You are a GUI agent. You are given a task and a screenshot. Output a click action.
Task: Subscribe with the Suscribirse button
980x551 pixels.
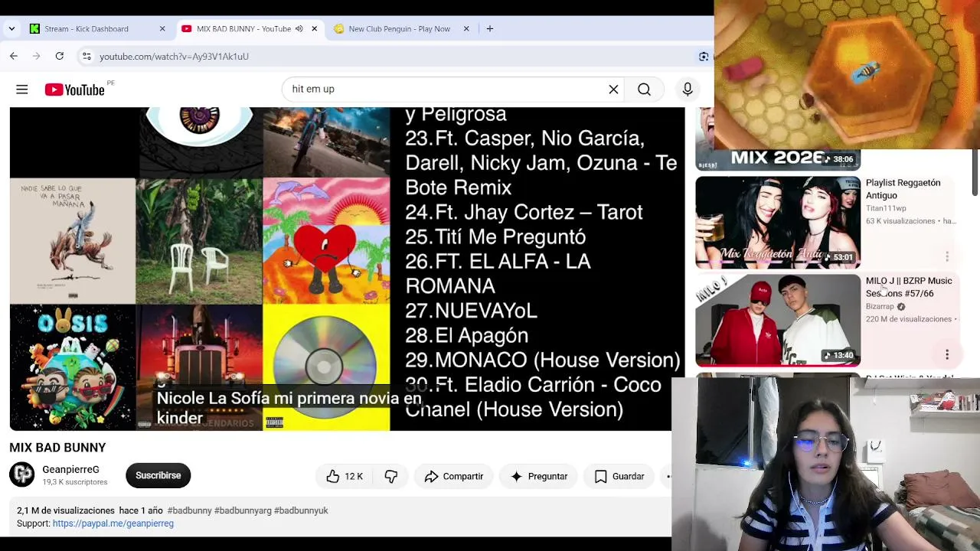tap(158, 475)
